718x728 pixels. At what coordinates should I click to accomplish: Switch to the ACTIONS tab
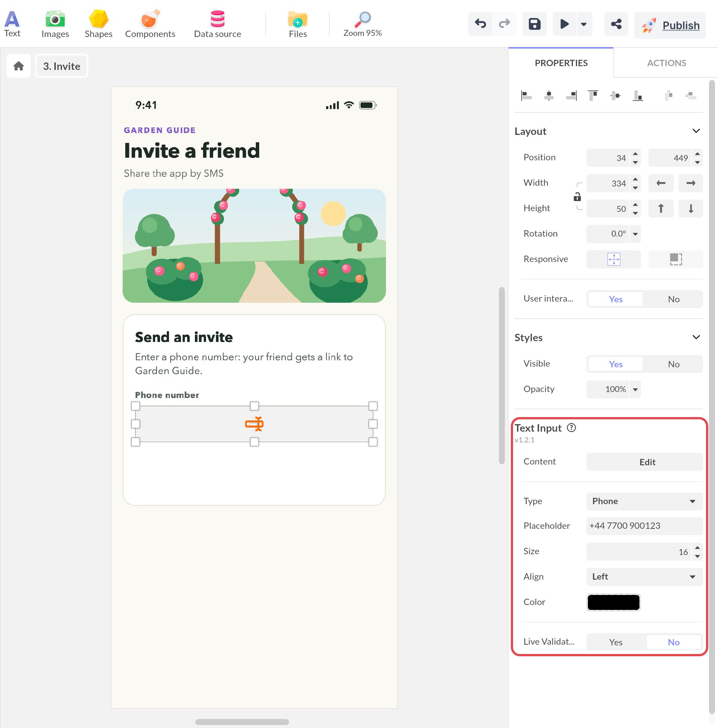(x=666, y=63)
